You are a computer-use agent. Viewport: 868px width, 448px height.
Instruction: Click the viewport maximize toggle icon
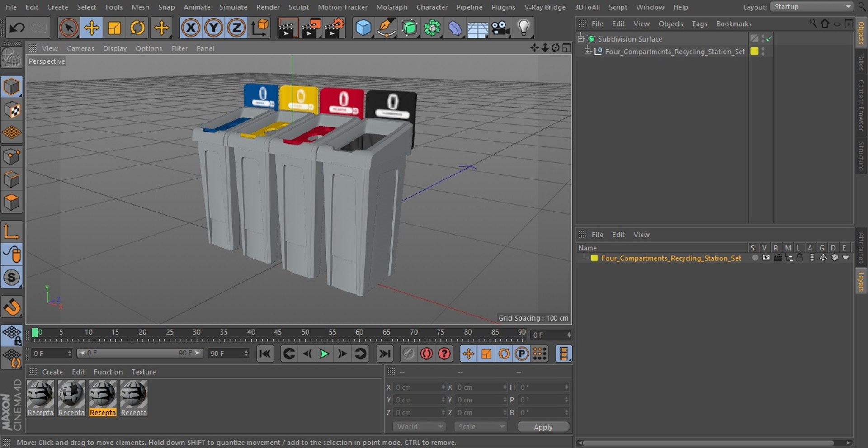pyautogui.click(x=566, y=48)
